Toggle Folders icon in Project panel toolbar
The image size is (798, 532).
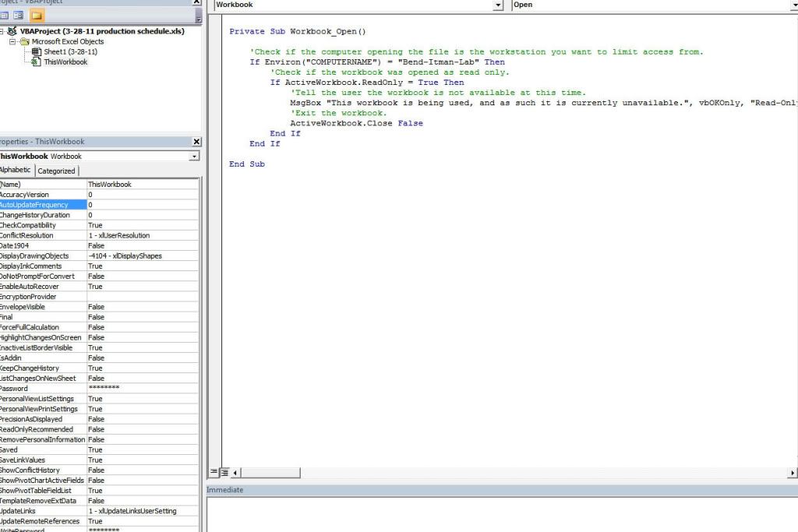(x=37, y=16)
